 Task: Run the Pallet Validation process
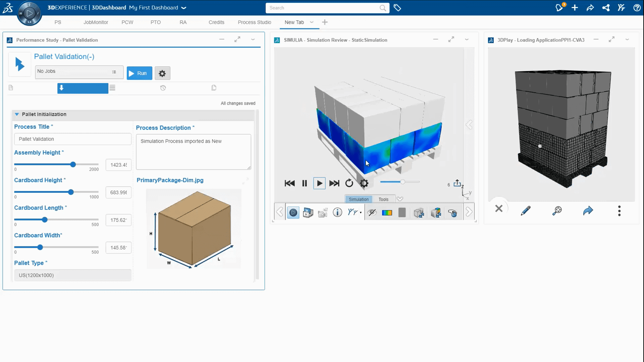[x=139, y=73]
